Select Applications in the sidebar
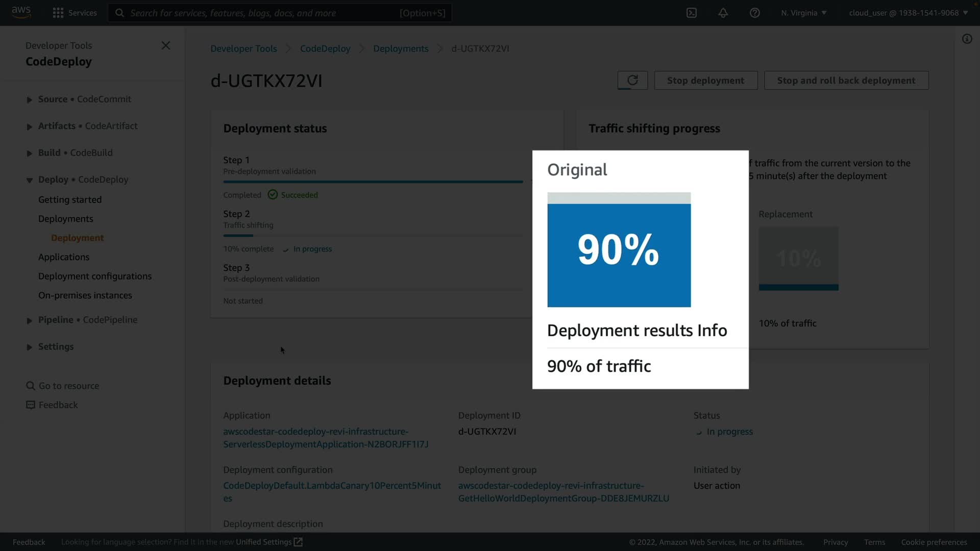The height and width of the screenshot is (551, 980). pos(64,257)
